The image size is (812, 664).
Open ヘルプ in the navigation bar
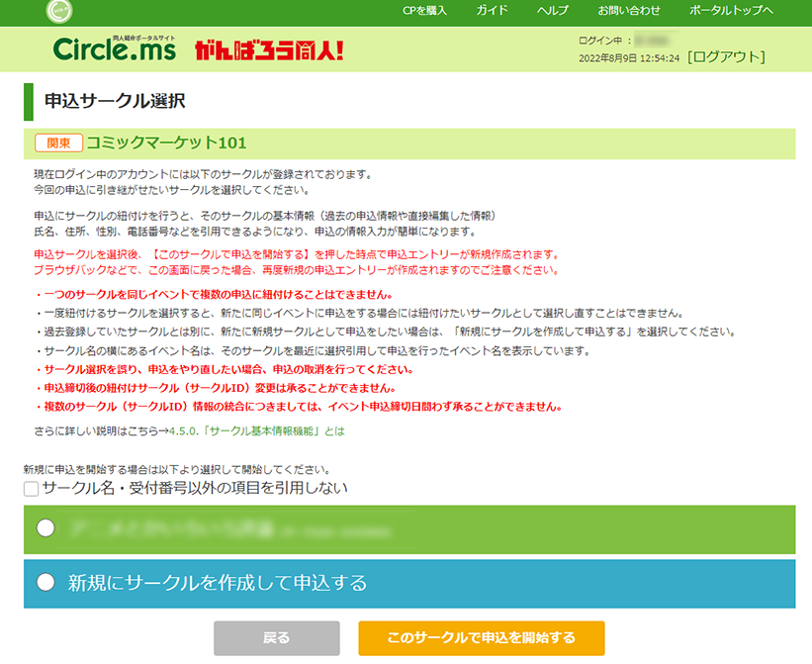click(555, 11)
